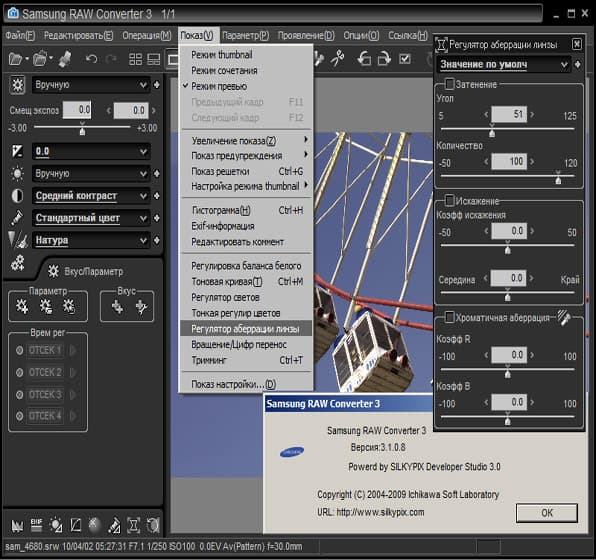Switch to combination view layout icon
The image size is (596, 560).
(x=154, y=59)
